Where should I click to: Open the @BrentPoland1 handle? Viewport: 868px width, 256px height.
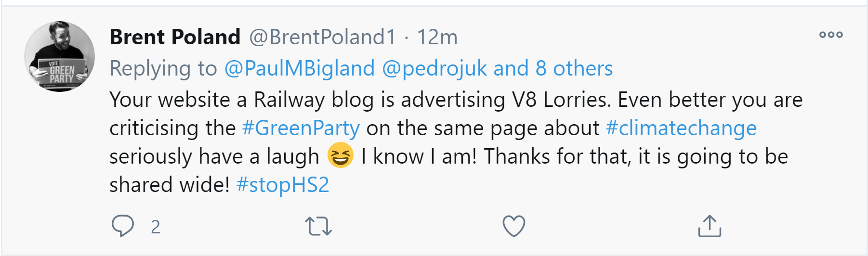pyautogui.click(x=322, y=37)
